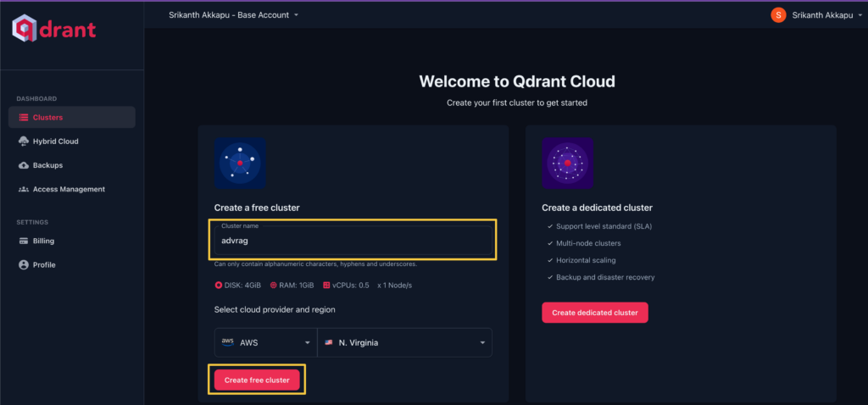Click the dedicated cluster illustration thumbnail
Screen dimensions: 868x405
click(x=567, y=164)
